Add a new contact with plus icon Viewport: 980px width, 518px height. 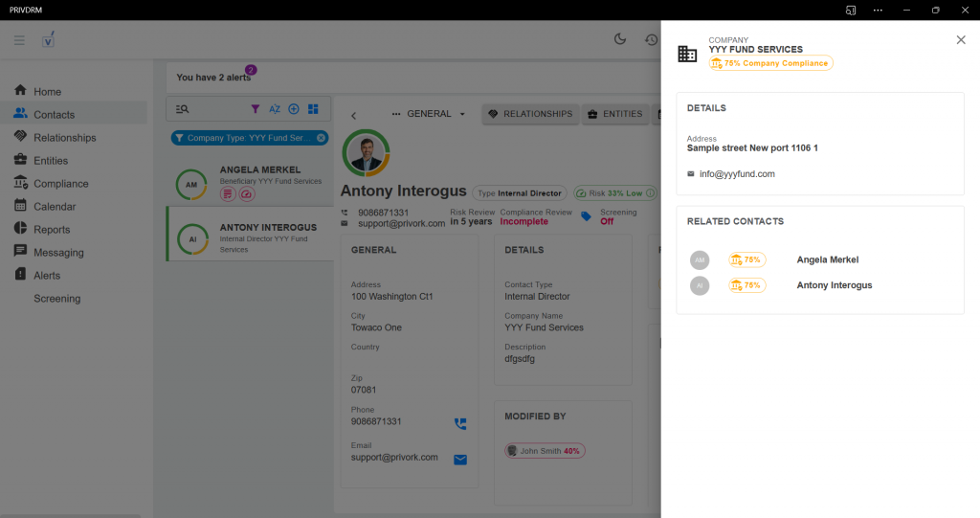pyautogui.click(x=294, y=109)
